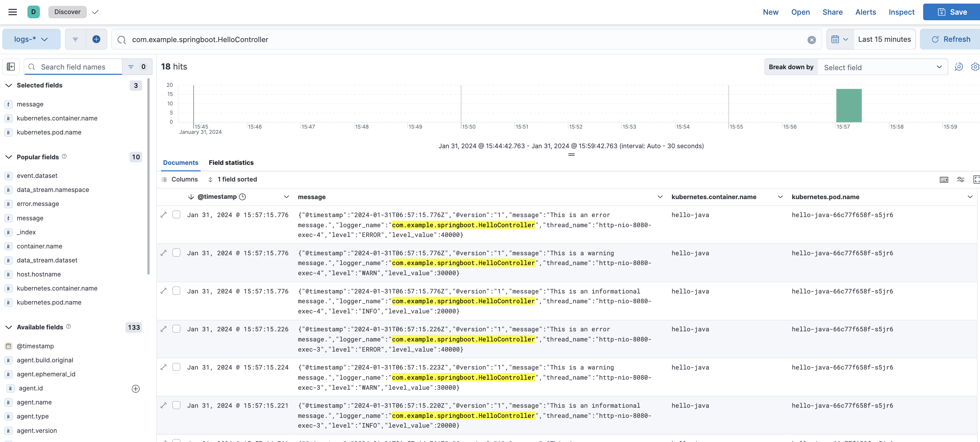Select the first document row checkbox

176,215
